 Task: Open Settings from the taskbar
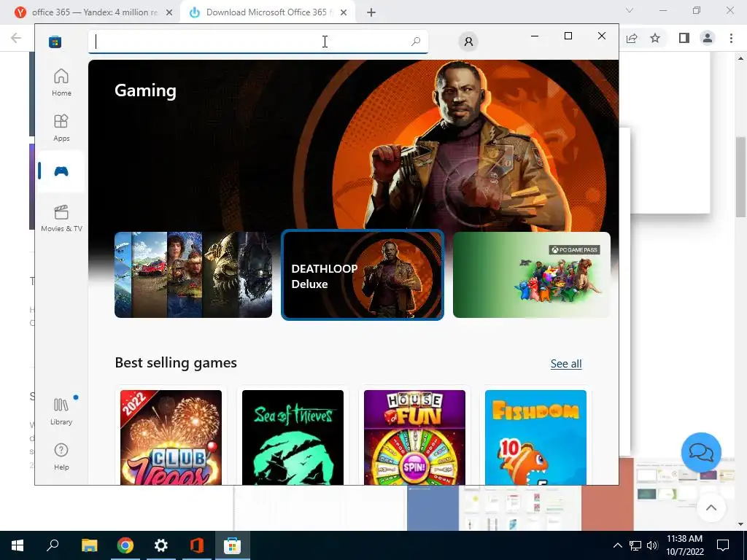pyautogui.click(x=161, y=545)
